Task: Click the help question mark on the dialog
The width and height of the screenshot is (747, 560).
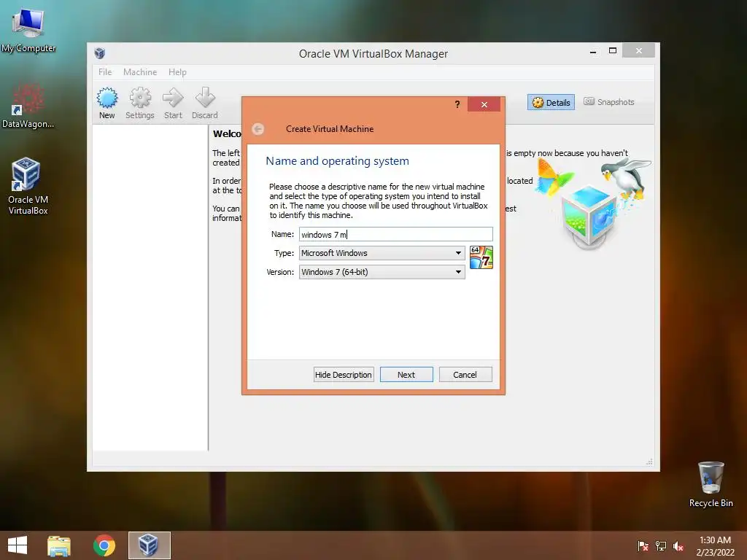Action: (457, 104)
